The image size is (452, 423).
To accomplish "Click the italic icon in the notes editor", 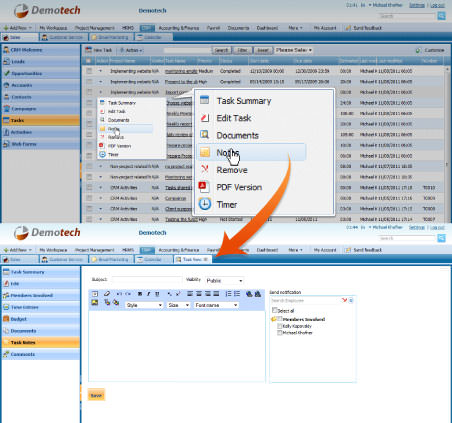I will [148, 294].
